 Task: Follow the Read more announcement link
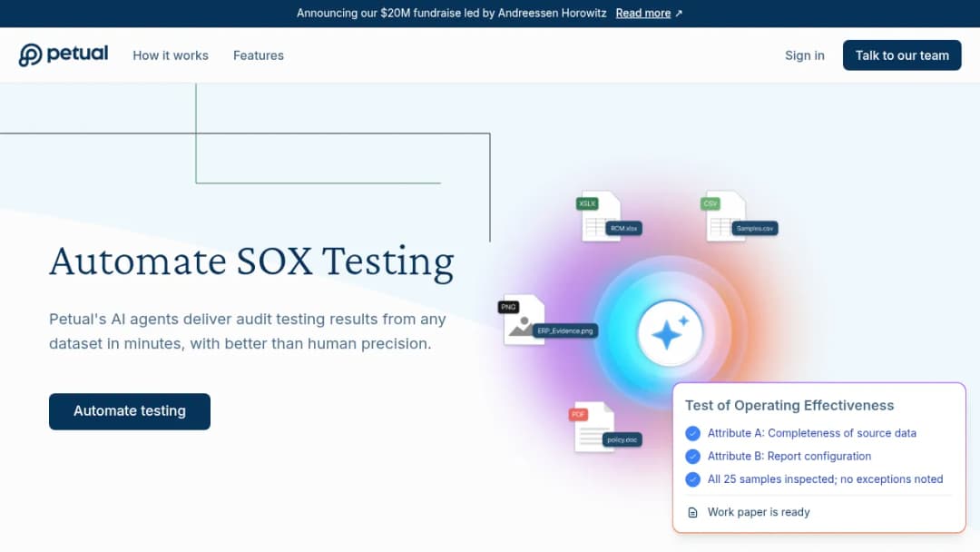click(643, 13)
